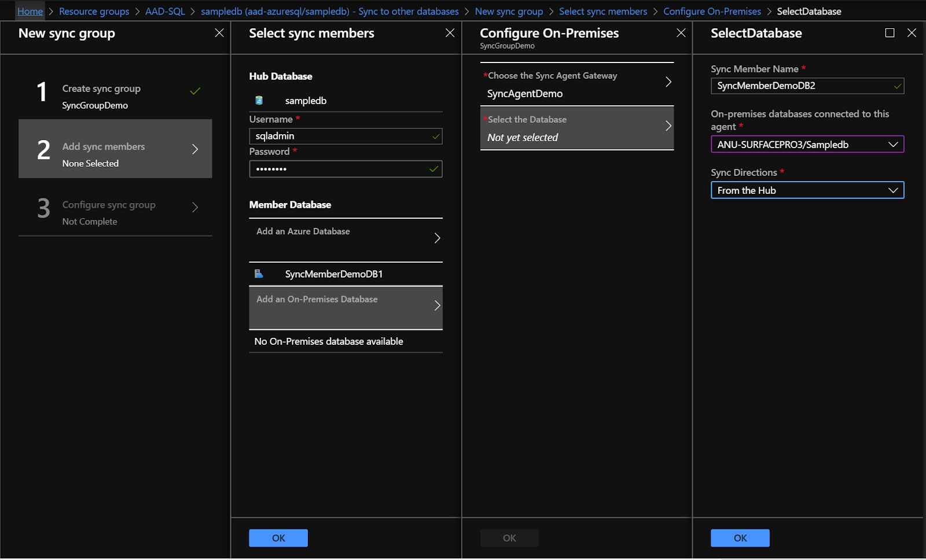Maximize the SelectDatabase blade

pyautogui.click(x=890, y=33)
